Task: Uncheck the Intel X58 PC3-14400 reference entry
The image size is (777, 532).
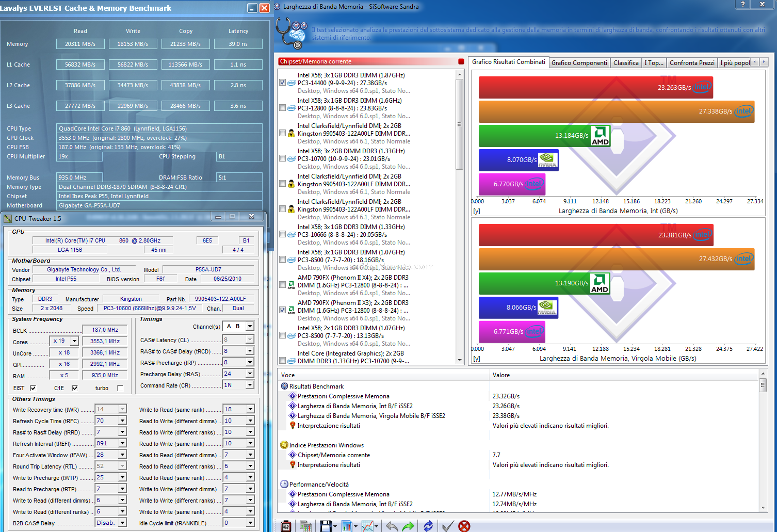Action: pyautogui.click(x=283, y=83)
